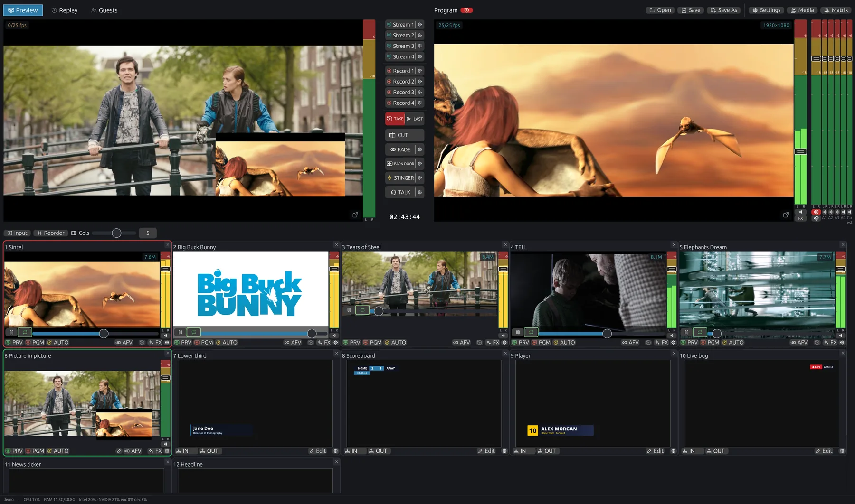Click the edit pencil on Picture in picture
This screenshot has width=855, height=504.
[x=119, y=451]
